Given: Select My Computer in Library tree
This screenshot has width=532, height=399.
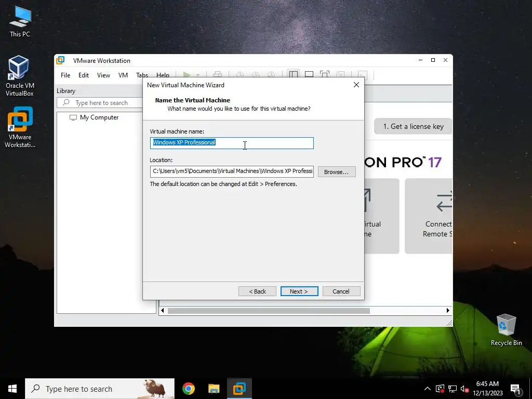Looking at the screenshot, I should coord(99,117).
